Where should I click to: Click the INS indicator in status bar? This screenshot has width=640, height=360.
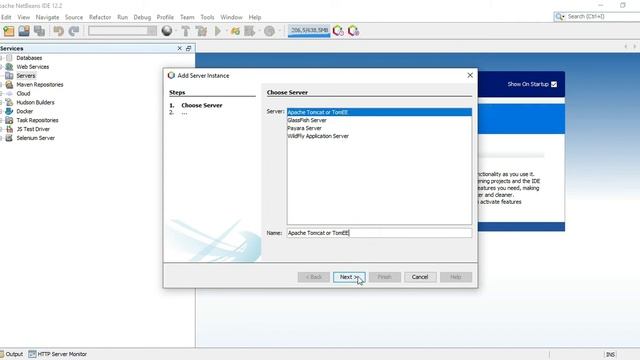610,354
